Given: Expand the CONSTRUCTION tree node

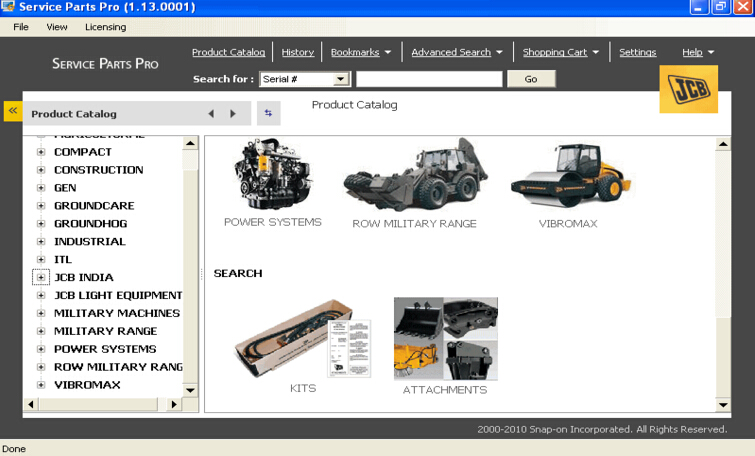Looking at the screenshot, I should [41, 170].
